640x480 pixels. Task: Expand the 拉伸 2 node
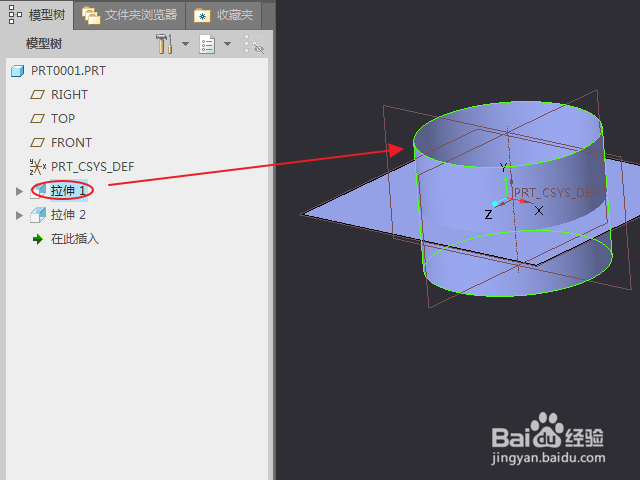(19, 215)
